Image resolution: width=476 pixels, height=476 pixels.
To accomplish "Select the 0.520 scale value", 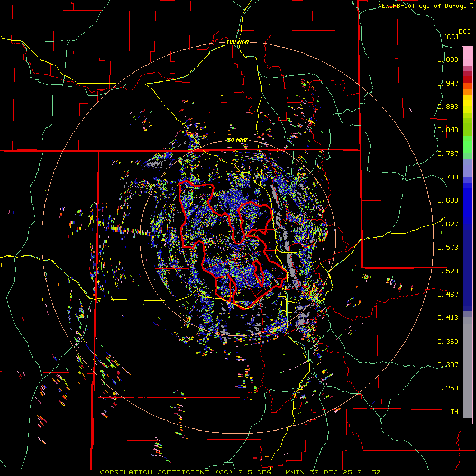I will (448, 271).
